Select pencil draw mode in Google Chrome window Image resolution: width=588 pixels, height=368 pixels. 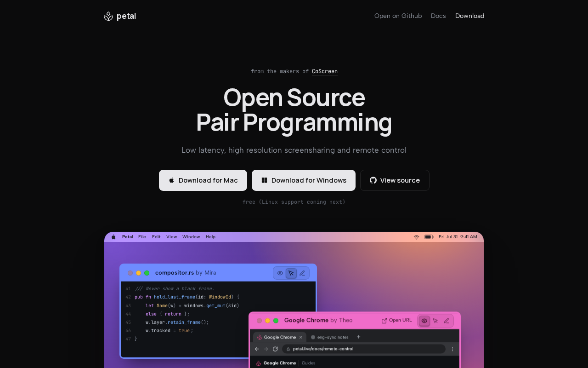pyautogui.click(x=447, y=321)
